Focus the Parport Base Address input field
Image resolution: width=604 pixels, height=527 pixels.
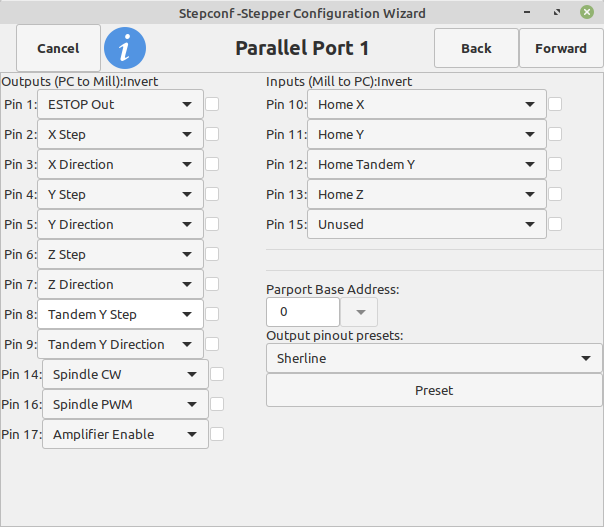coord(303,312)
